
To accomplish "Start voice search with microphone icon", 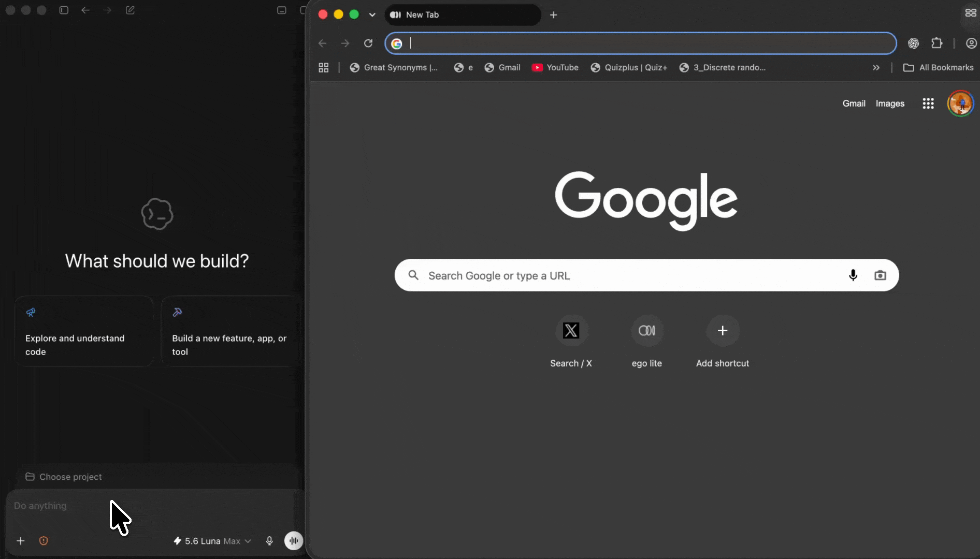I will [x=853, y=275].
